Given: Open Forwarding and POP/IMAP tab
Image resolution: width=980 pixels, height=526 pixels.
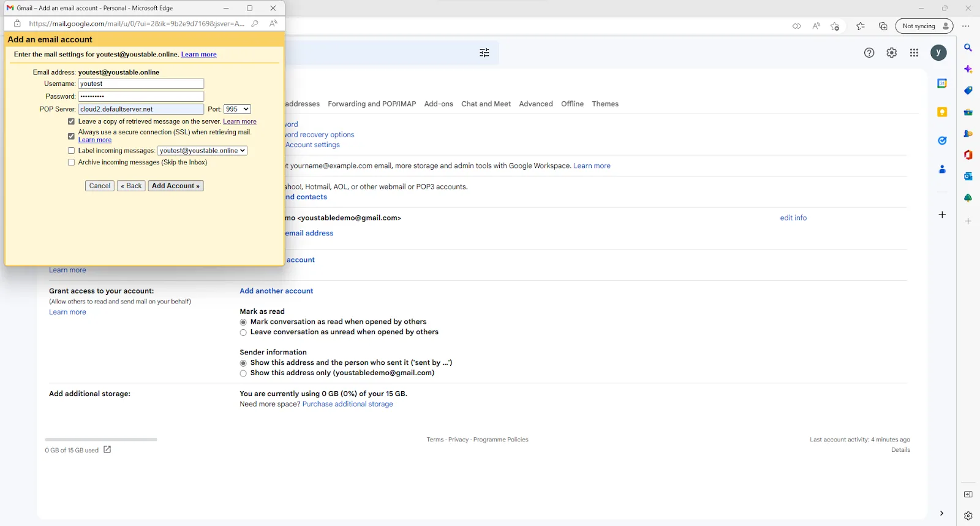Looking at the screenshot, I should [372, 104].
